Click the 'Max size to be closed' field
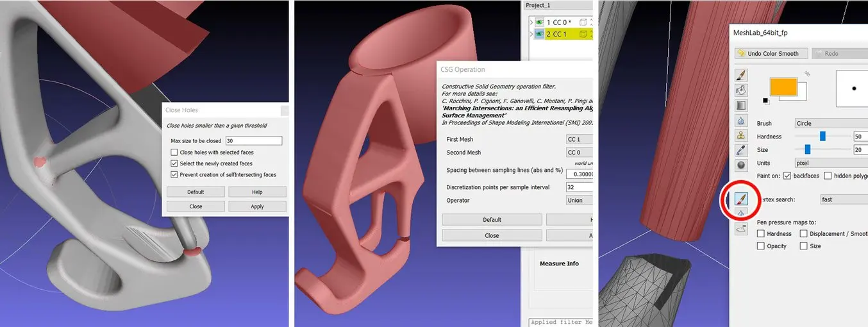 click(254, 141)
